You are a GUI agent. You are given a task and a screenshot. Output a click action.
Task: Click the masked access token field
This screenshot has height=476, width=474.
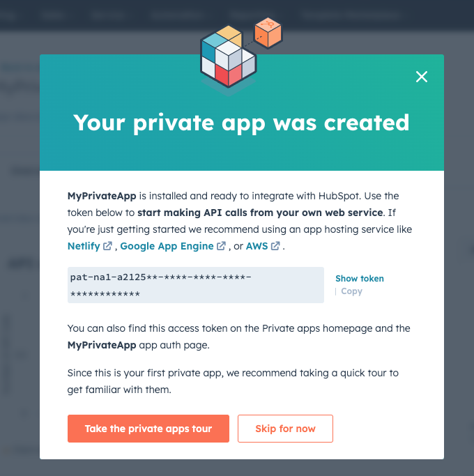point(195,285)
